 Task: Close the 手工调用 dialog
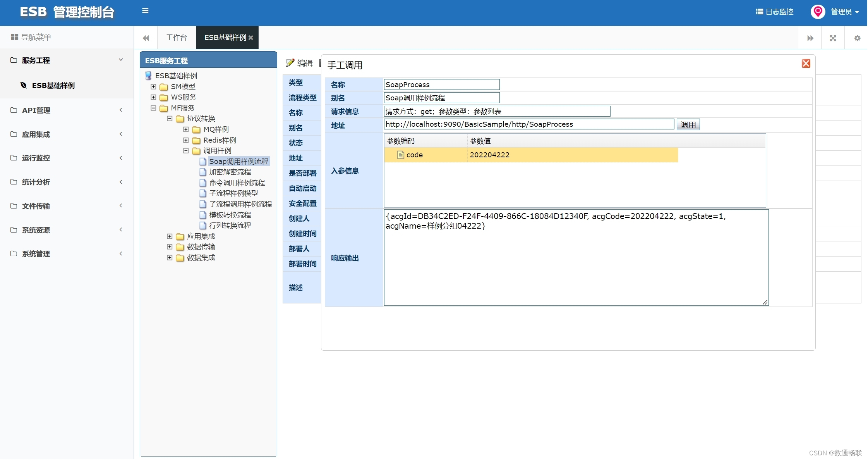click(806, 64)
